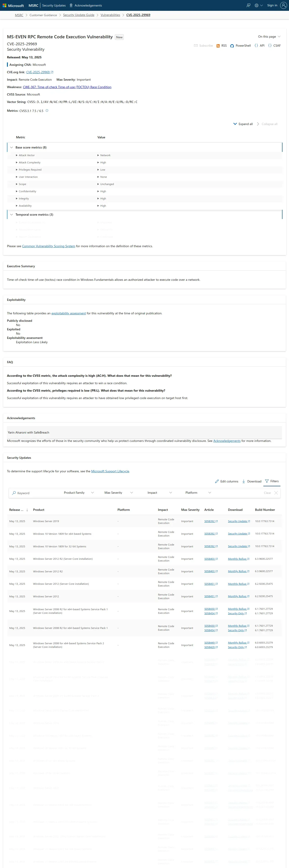Screen dimensions: 289x868
Task: Open the feedback icon in the top header
Action: (x=248, y=5)
